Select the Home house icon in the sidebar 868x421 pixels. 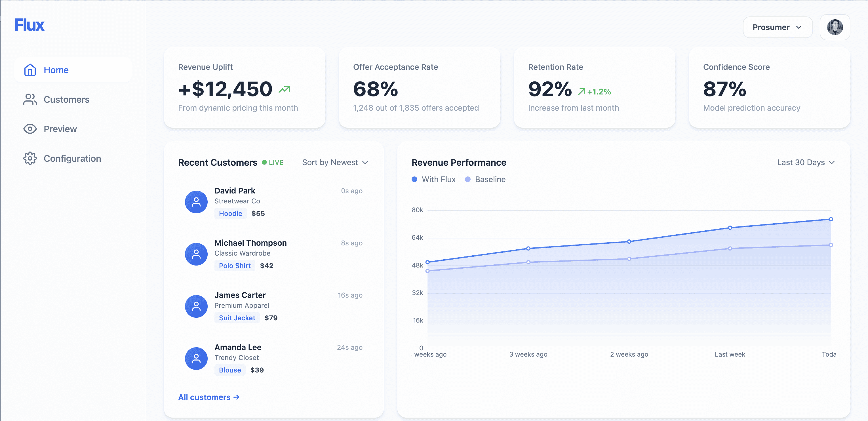(x=30, y=70)
